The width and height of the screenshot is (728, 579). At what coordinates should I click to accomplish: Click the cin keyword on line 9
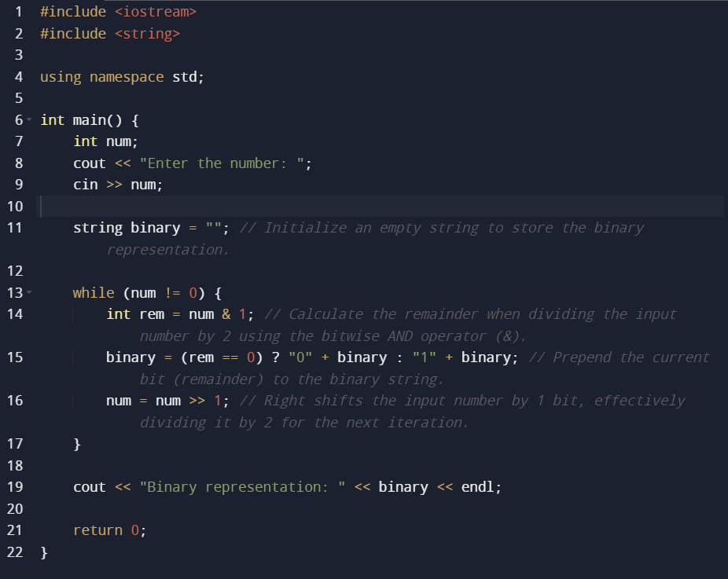click(85, 185)
